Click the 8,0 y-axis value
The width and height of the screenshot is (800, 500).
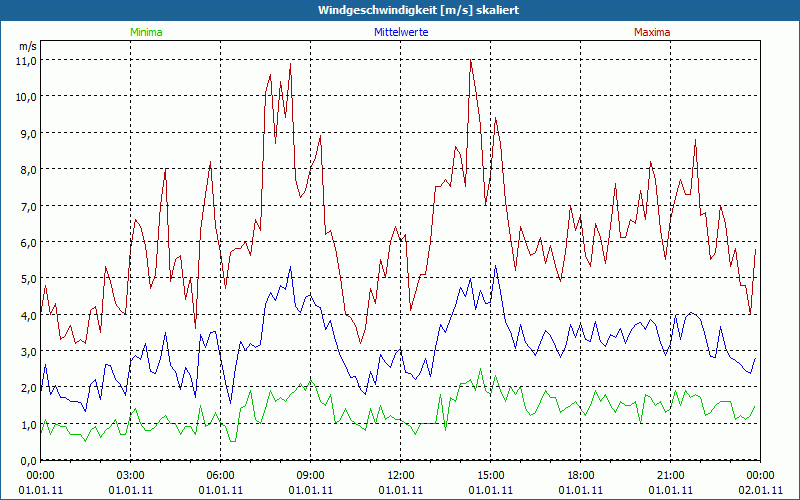(28, 170)
